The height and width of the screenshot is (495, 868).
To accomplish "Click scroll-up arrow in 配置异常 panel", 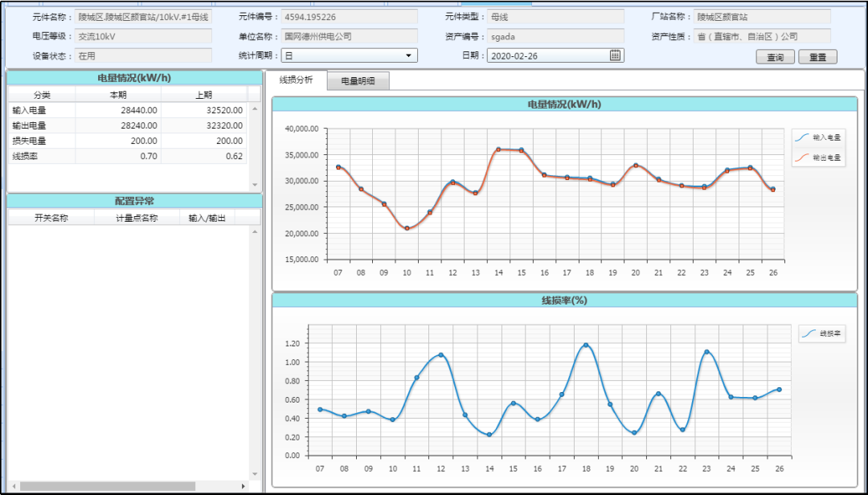I will pyautogui.click(x=255, y=231).
